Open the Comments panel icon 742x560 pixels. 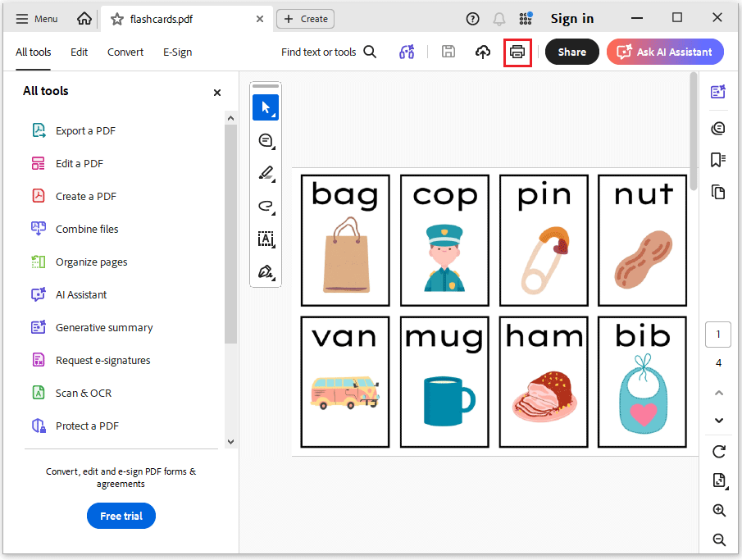tap(718, 128)
